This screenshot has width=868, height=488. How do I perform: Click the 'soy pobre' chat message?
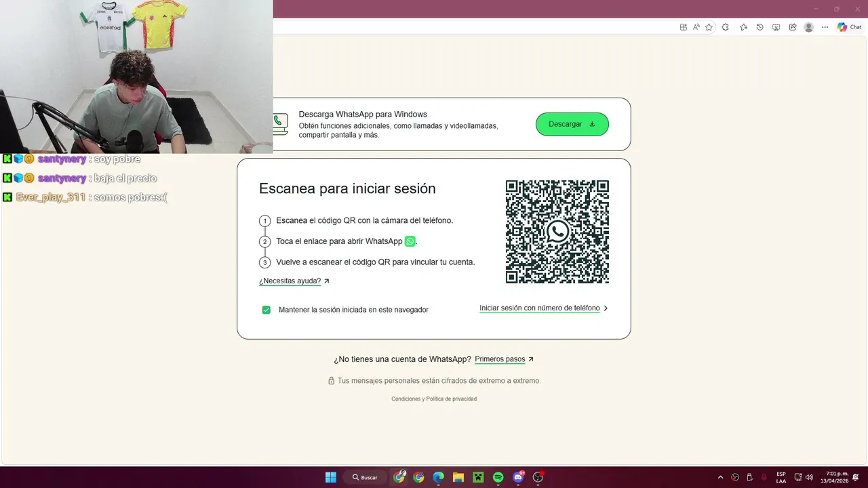(x=117, y=159)
